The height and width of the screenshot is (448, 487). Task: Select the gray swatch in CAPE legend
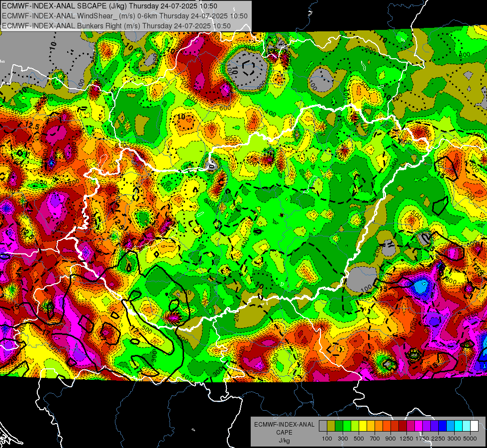323,426
